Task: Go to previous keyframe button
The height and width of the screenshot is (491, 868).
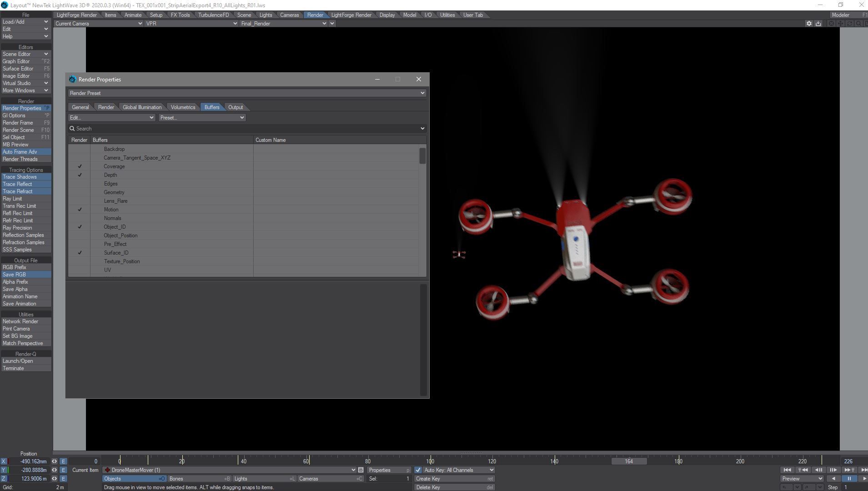Action: point(803,470)
